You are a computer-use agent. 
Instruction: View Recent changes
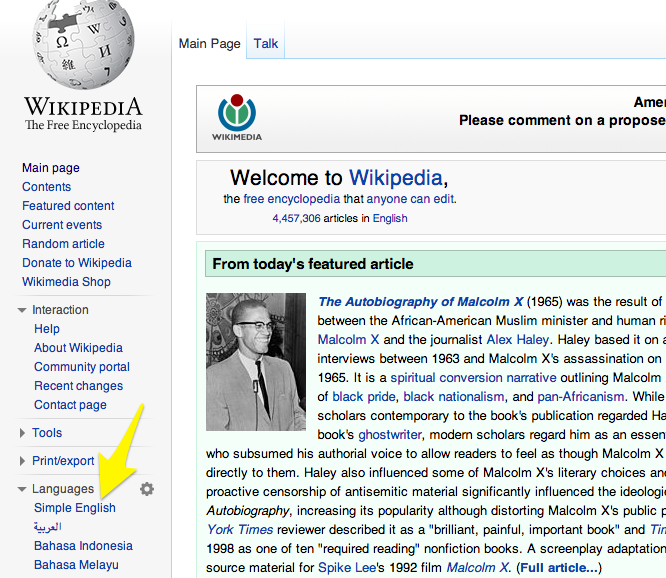coord(79,386)
